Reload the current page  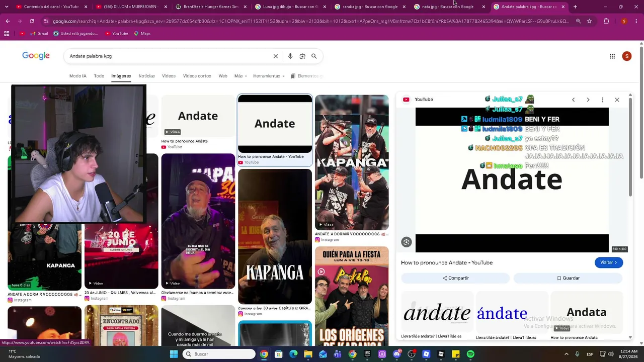[x=32, y=21]
